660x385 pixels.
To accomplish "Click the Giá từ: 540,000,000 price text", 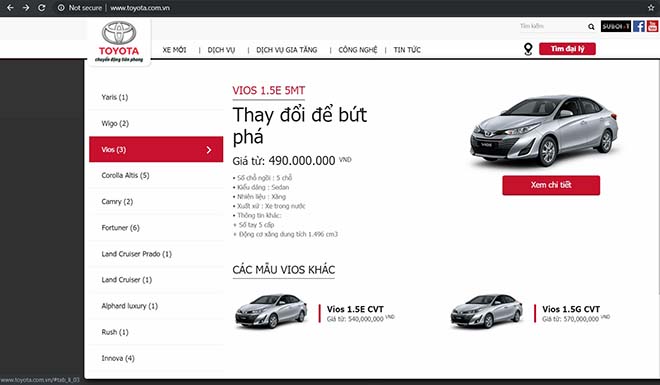I will (x=355, y=319).
